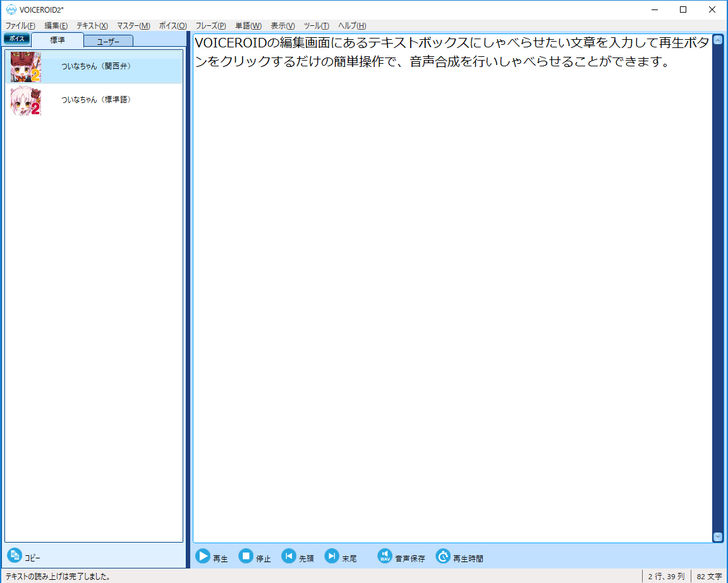Click the ついなちゃん（標準語） name text
The image size is (728, 583).
tap(96, 100)
